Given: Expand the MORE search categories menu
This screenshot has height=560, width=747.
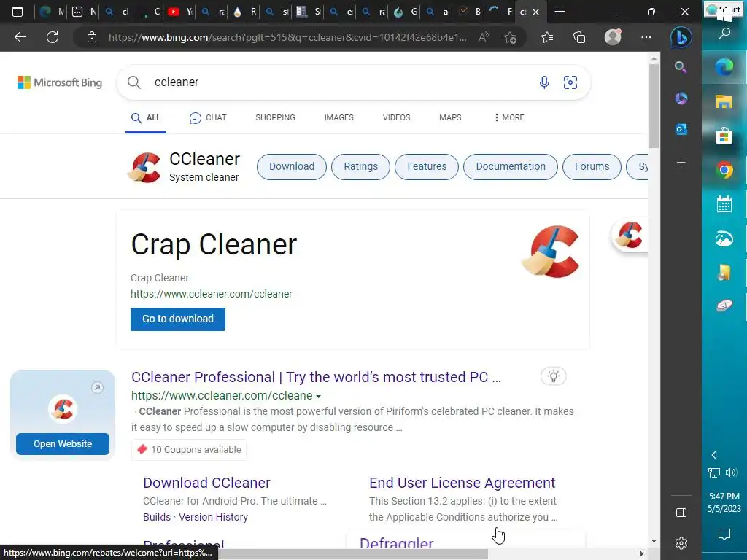Looking at the screenshot, I should [x=509, y=117].
